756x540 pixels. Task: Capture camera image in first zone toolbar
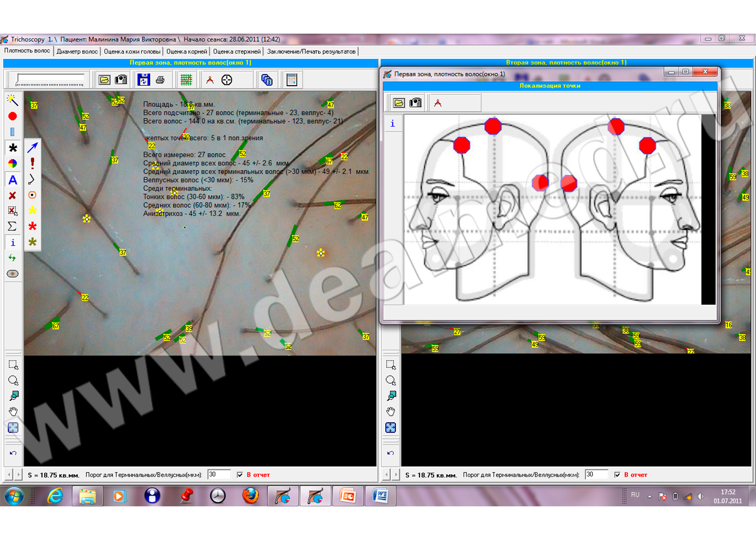(x=121, y=80)
